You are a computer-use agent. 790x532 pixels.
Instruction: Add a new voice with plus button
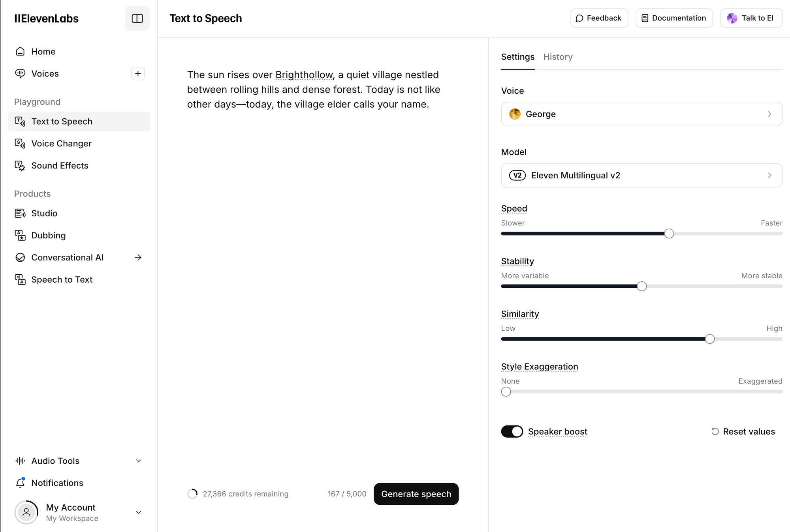(138, 73)
